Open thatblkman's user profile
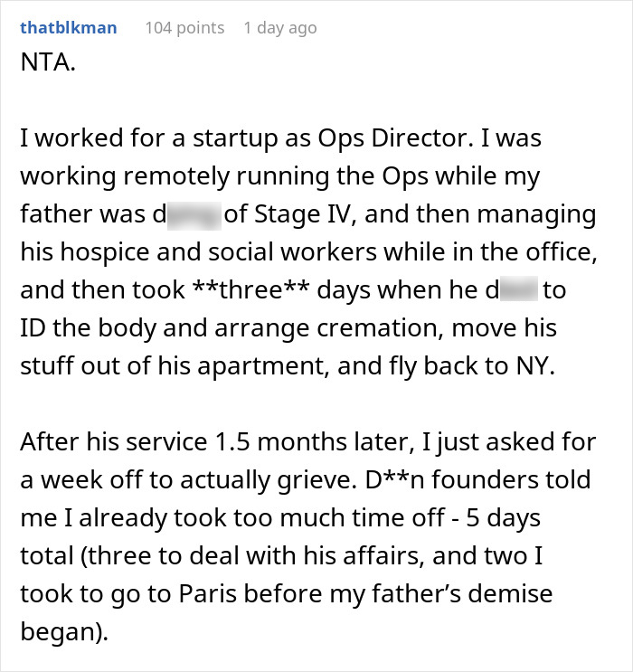The image size is (633, 672). click(x=69, y=28)
